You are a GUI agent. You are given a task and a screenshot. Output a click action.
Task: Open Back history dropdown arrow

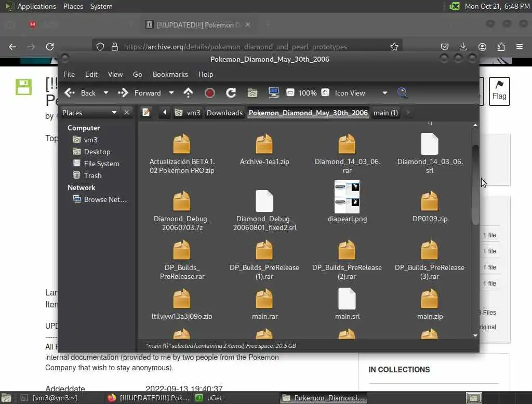pyautogui.click(x=106, y=93)
